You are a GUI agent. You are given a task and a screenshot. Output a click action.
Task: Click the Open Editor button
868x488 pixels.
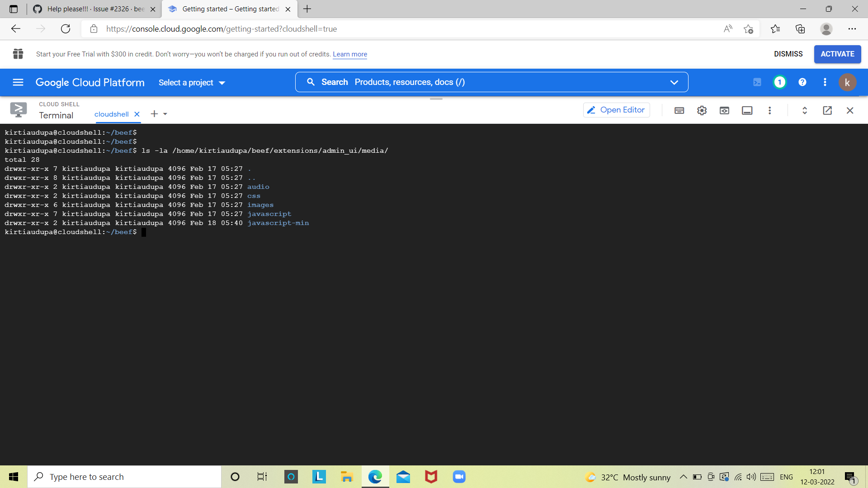pos(616,110)
